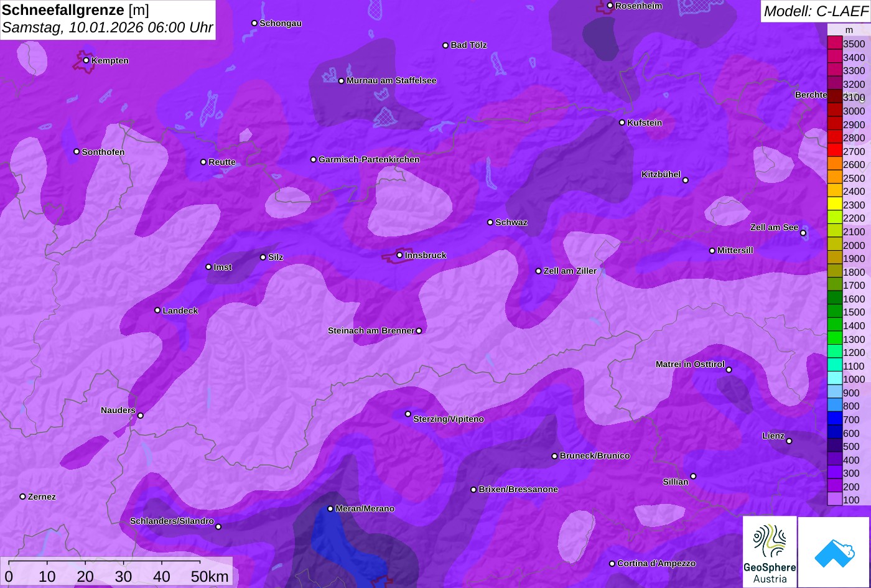Select the blue 700 m legend swatch
The width and height of the screenshot is (871, 588).
click(834, 419)
